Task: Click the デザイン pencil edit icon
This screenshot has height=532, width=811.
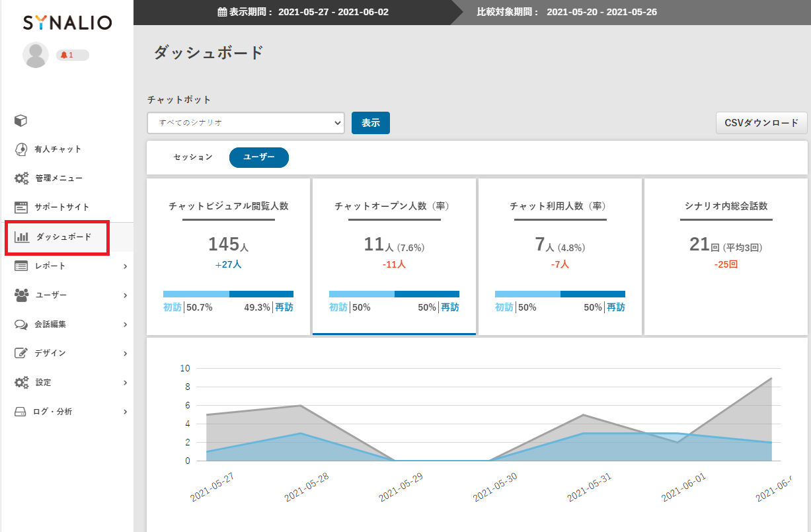Action: [x=21, y=354]
